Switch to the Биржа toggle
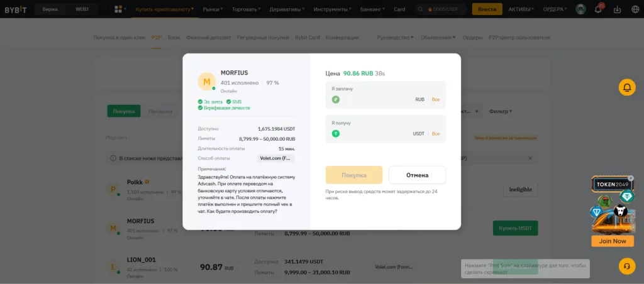 pyautogui.click(x=50, y=9)
